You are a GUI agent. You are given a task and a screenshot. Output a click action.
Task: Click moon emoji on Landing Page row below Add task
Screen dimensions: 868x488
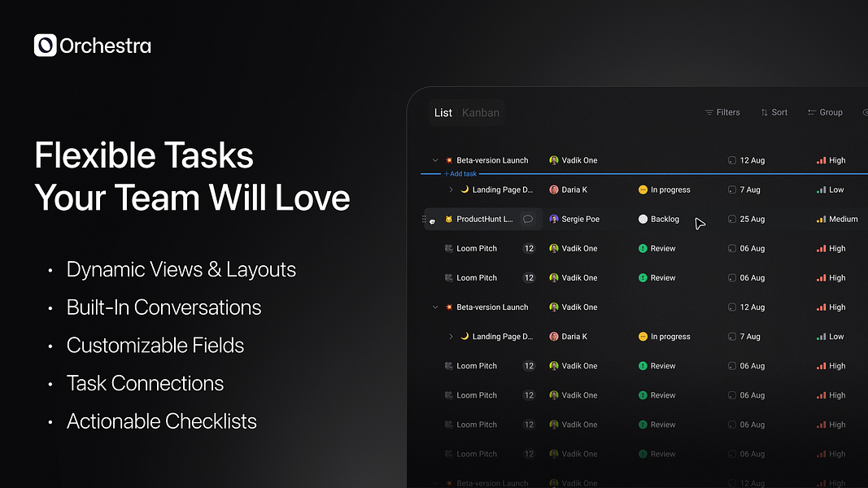click(x=465, y=190)
